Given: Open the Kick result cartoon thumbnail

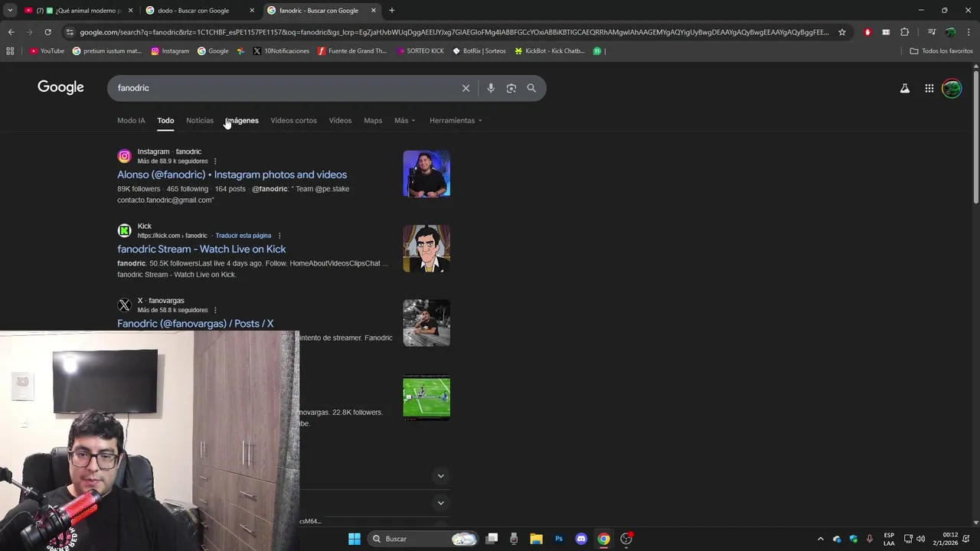Looking at the screenshot, I should (426, 248).
